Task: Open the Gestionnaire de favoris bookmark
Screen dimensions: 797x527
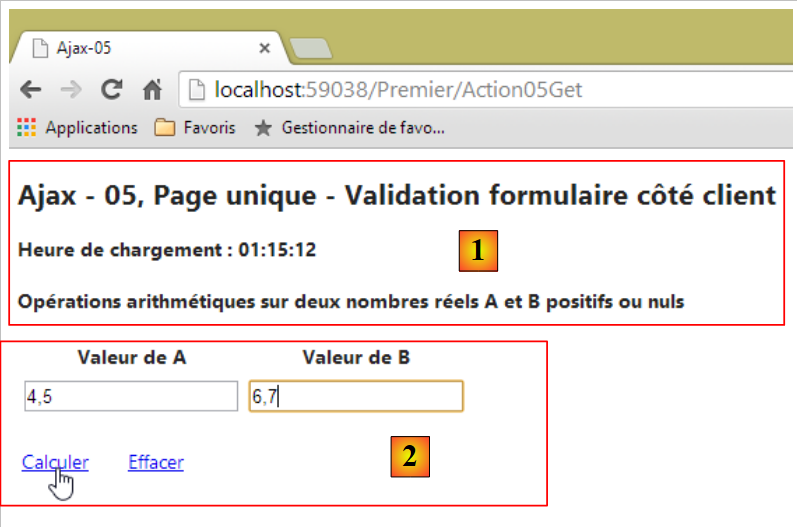Action: click(350, 128)
